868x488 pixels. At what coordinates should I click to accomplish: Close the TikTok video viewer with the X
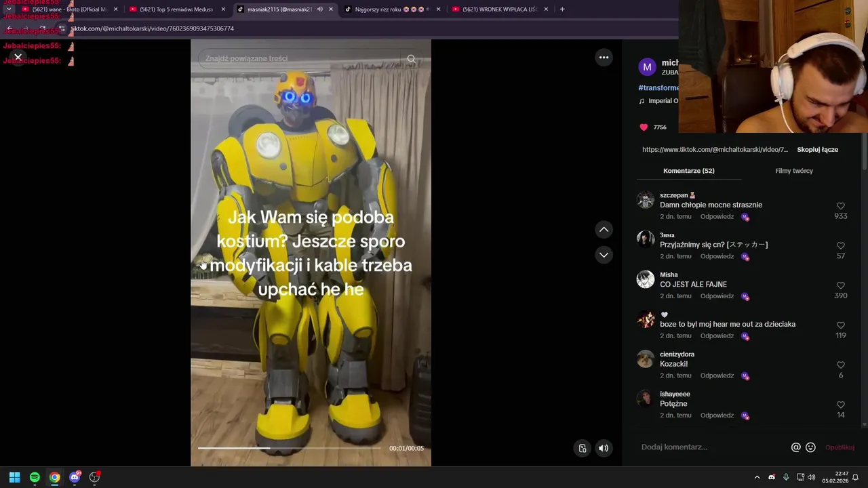18,58
